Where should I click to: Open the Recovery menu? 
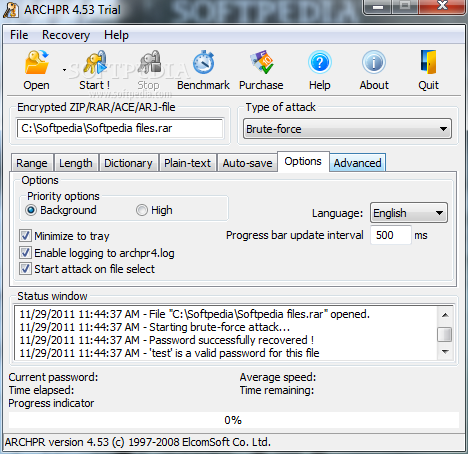[66, 35]
